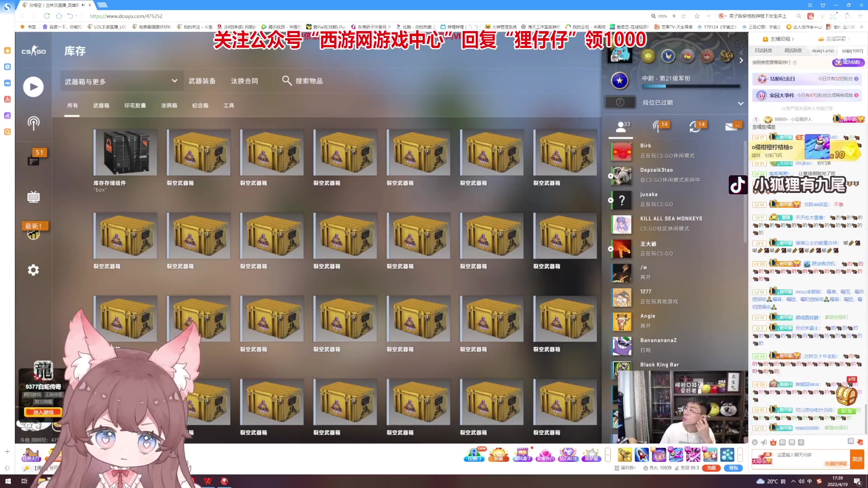Expand the 家园大事件 banner arrow
Image resolution: width=868 pixels, height=488 pixels.
(856, 95)
